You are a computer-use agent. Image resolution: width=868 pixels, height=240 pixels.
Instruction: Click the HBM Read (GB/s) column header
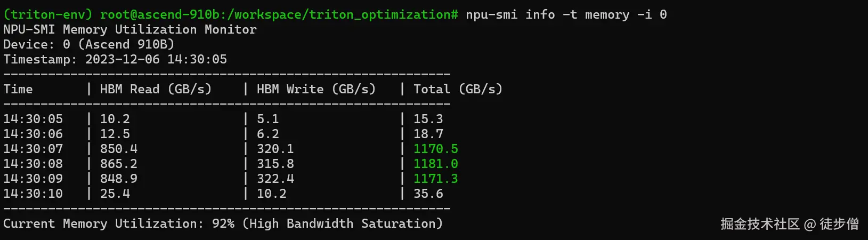click(x=156, y=89)
